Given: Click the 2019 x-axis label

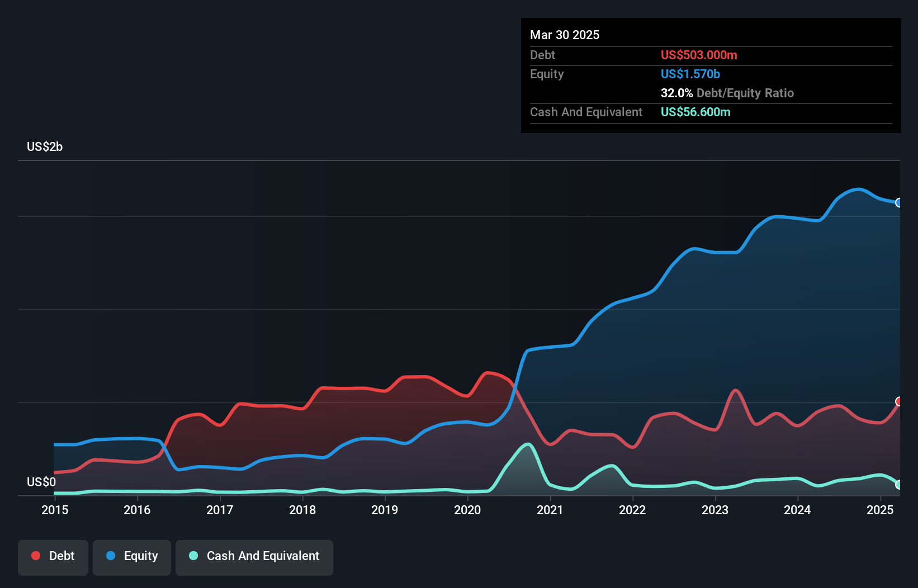Looking at the screenshot, I should [x=385, y=510].
